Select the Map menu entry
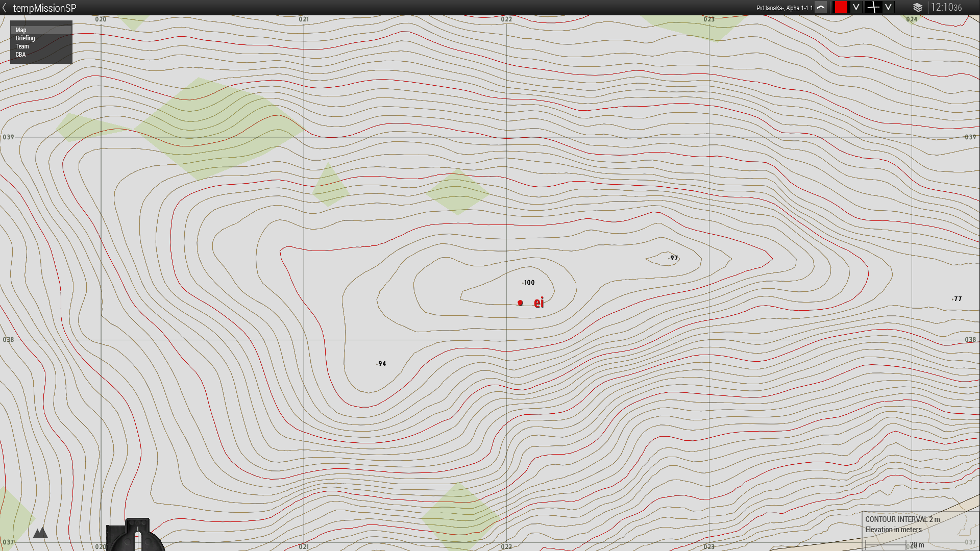 click(x=21, y=30)
